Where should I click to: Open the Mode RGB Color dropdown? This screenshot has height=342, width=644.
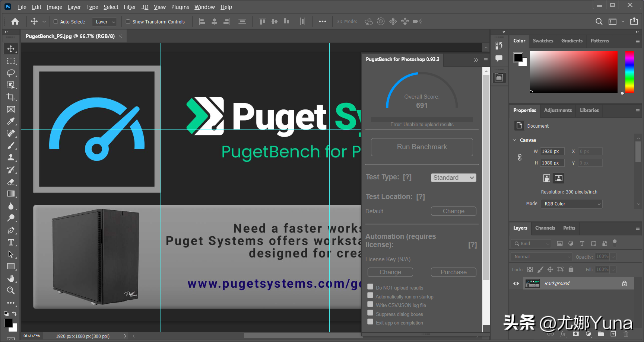[x=572, y=204]
